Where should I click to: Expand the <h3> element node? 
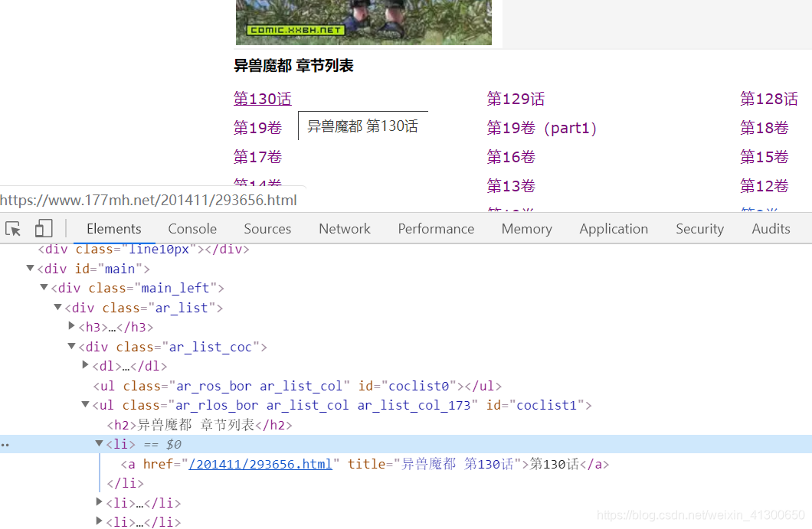pyautogui.click(x=70, y=326)
